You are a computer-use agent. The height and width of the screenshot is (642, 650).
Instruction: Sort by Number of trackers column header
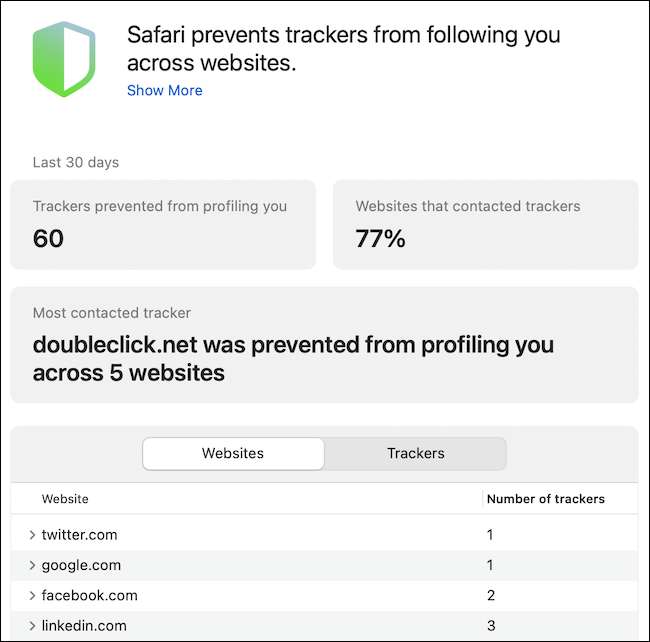pyautogui.click(x=545, y=498)
